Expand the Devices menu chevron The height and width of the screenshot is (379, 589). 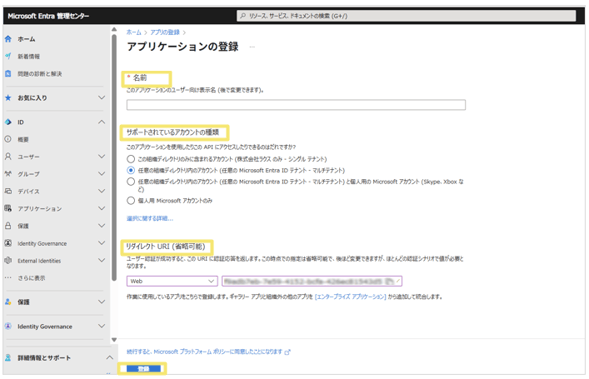point(101,191)
